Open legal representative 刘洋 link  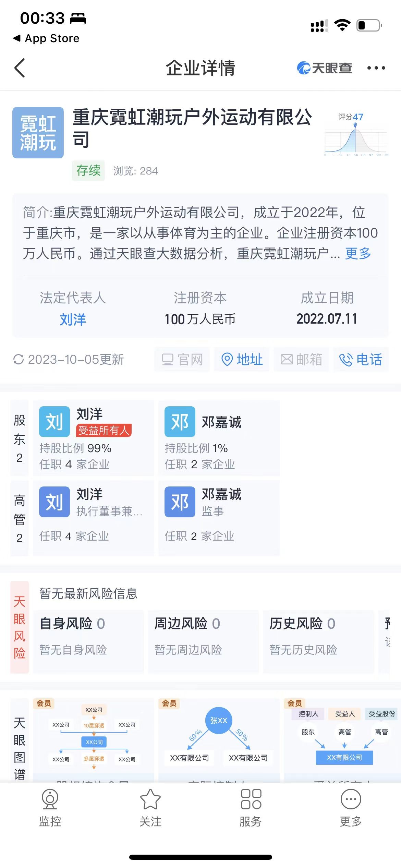tap(73, 320)
